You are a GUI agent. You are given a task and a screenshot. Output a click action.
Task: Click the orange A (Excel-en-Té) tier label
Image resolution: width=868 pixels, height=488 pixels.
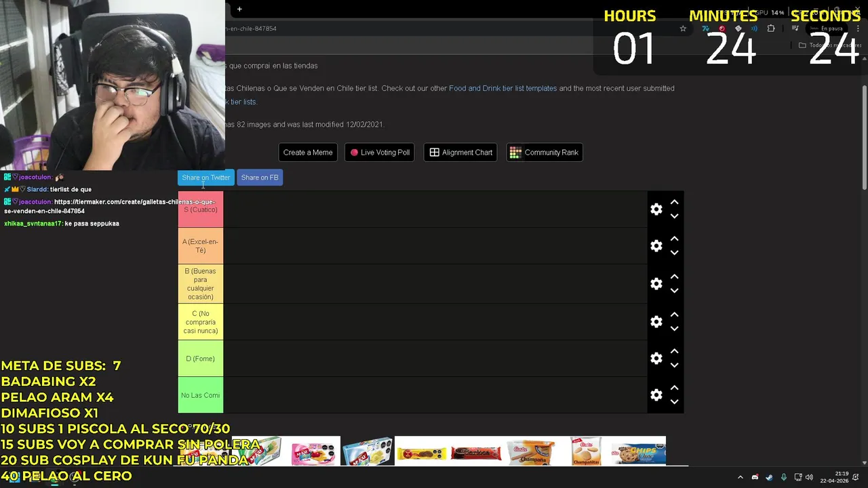[x=200, y=246]
